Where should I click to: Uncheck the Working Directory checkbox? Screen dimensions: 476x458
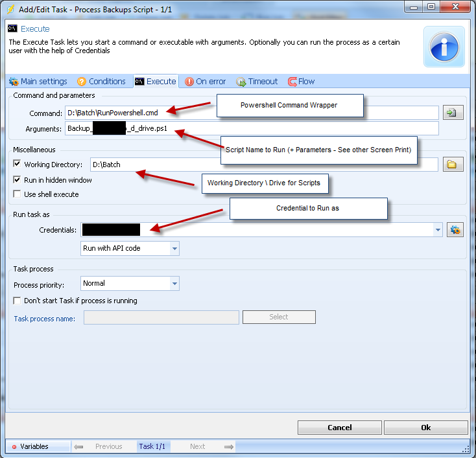[18, 165]
